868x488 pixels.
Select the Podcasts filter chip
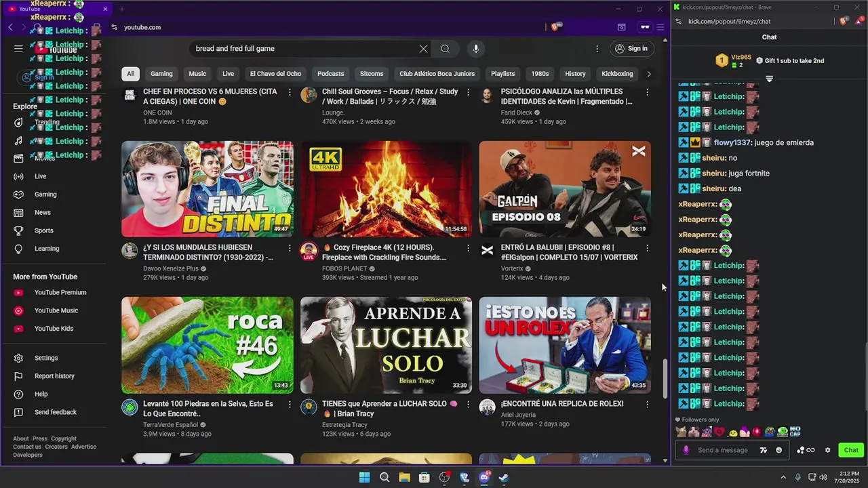click(331, 73)
